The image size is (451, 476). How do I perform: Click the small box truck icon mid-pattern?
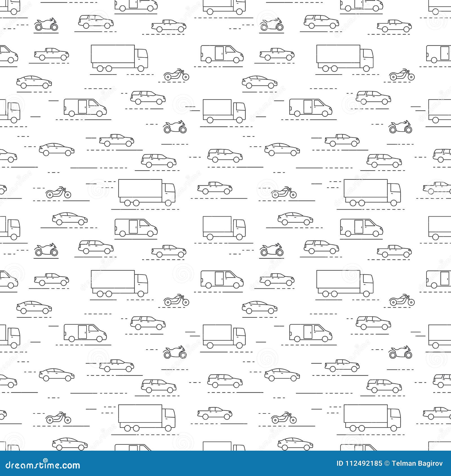(x=224, y=110)
